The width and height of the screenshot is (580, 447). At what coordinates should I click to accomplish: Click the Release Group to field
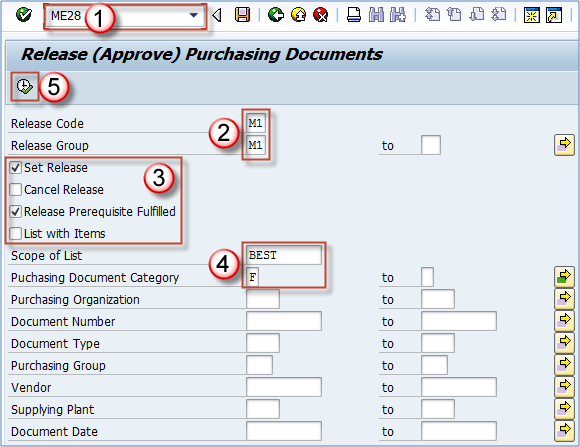[431, 145]
